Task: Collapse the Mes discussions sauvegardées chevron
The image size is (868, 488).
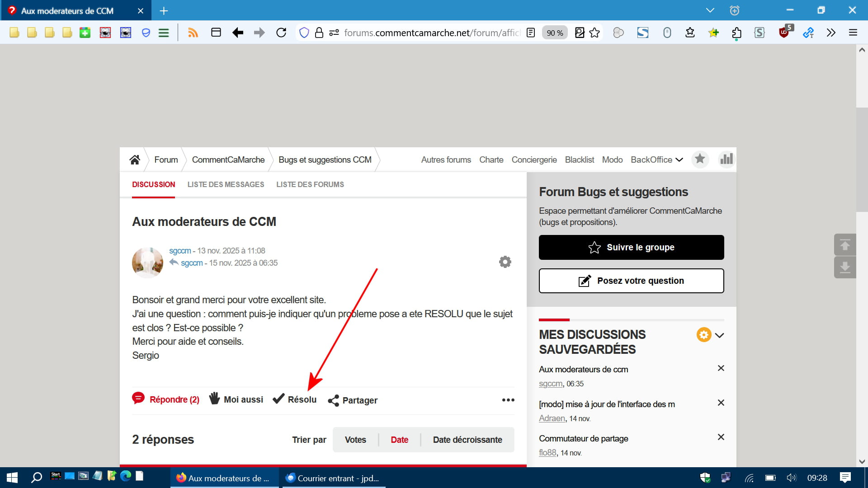Action: 720,335
